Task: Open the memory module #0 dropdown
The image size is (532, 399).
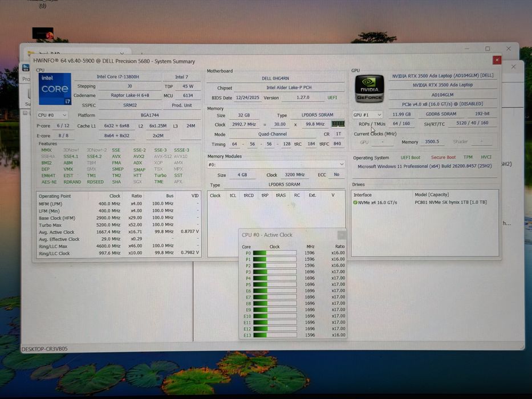Action: point(276,165)
